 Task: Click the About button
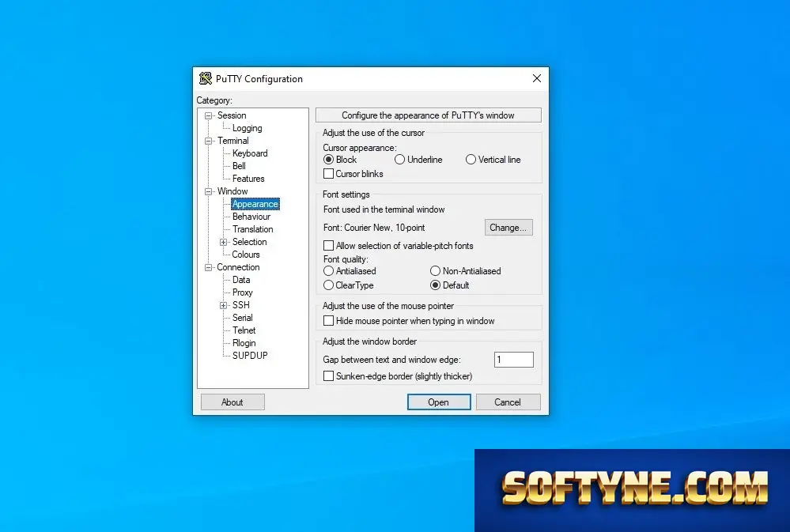click(232, 402)
